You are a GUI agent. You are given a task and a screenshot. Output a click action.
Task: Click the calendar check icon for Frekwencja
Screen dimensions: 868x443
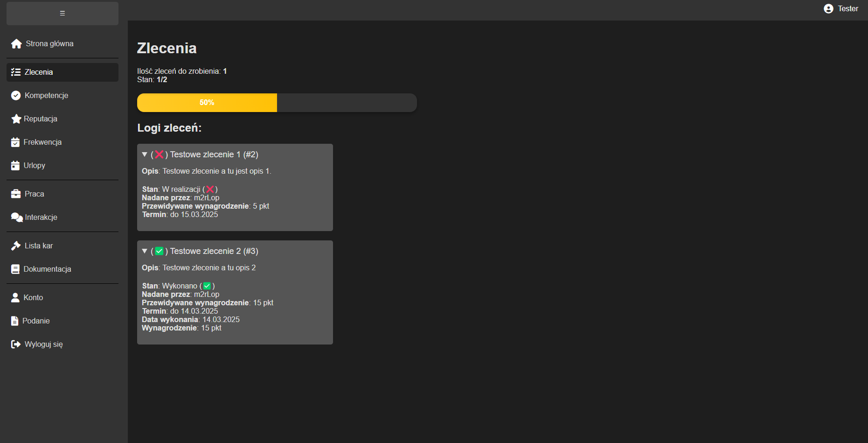tap(15, 142)
